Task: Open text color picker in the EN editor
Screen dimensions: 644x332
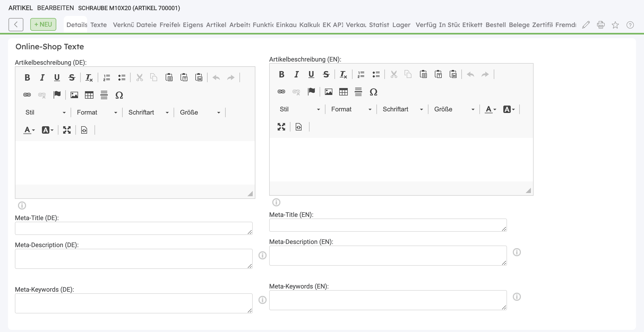Action: (490, 109)
